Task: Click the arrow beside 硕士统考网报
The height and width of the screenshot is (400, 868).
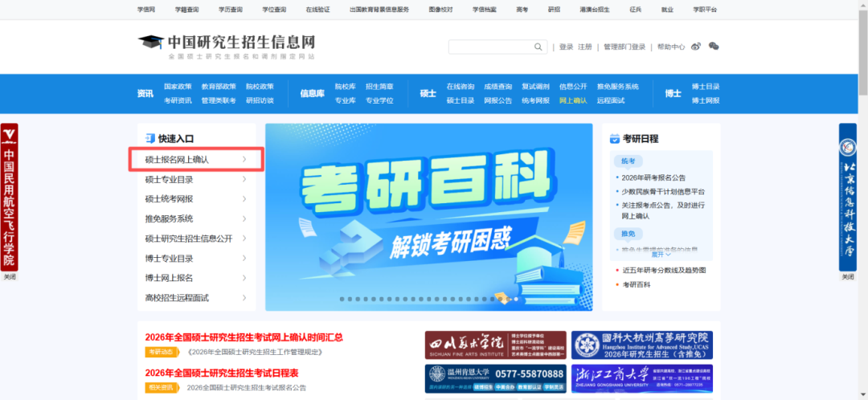Action: 244,198
